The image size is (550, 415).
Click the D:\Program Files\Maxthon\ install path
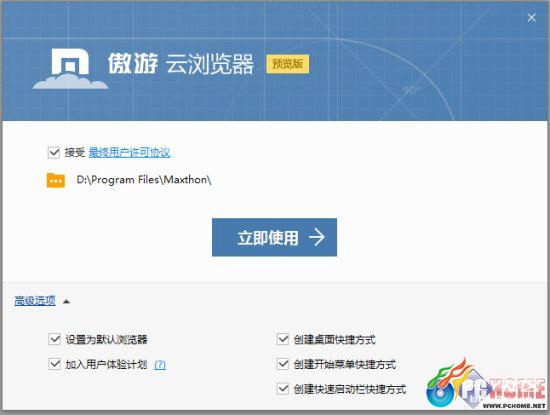click(x=144, y=180)
